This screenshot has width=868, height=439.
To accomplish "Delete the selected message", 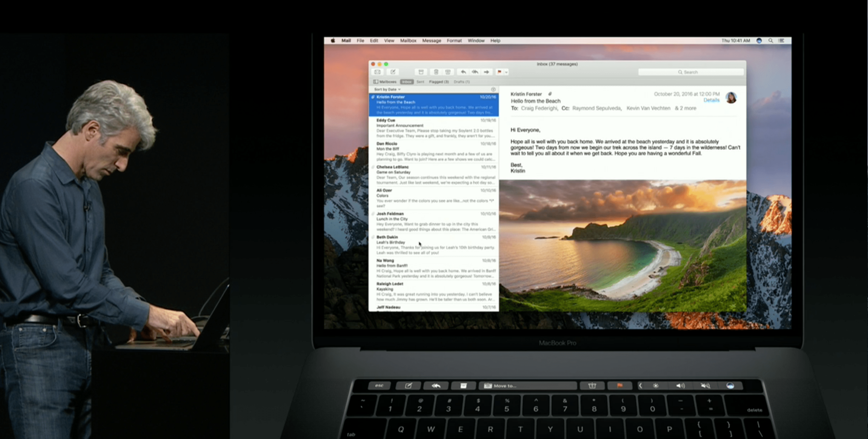I will pyautogui.click(x=437, y=72).
